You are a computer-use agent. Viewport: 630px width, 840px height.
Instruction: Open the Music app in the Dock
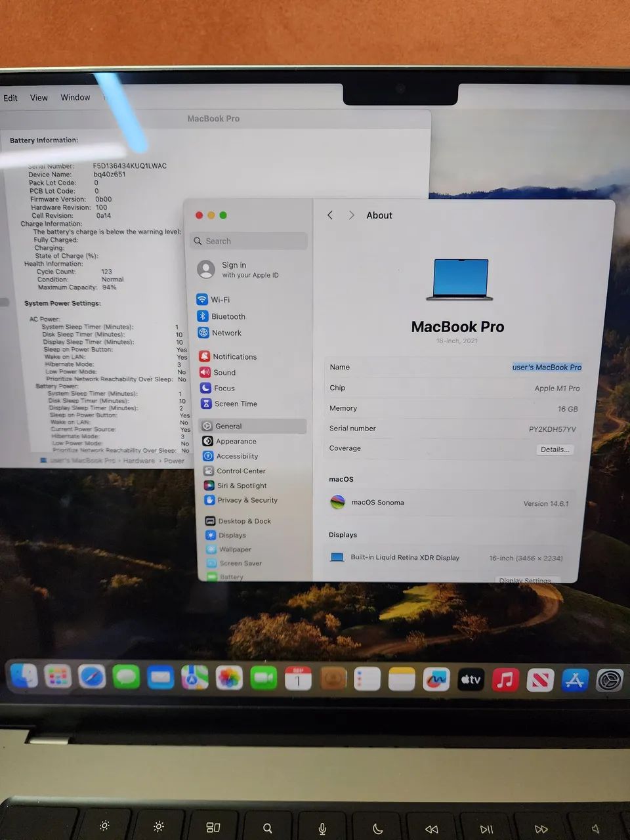coord(505,681)
